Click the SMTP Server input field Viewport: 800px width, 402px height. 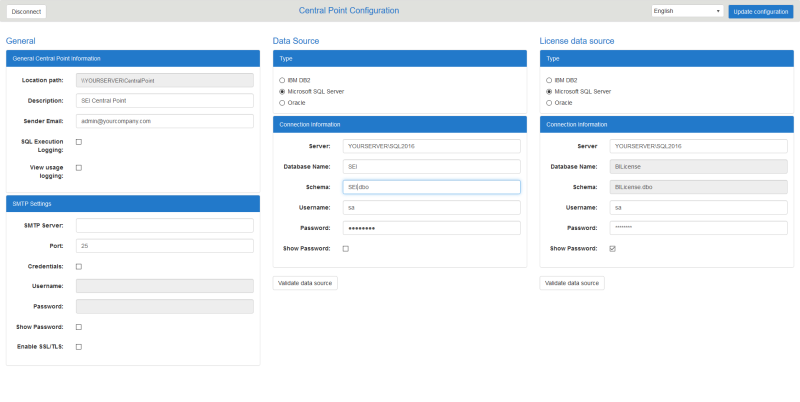tap(164, 225)
